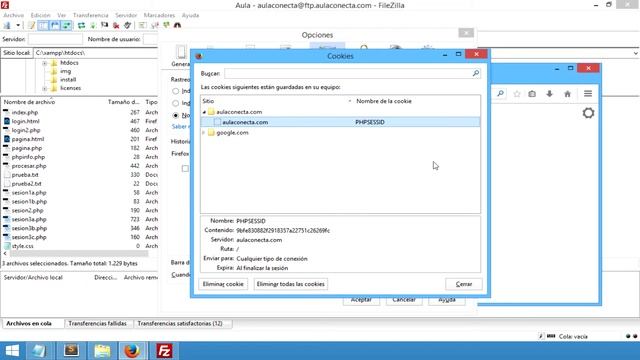Image resolution: width=640 pixels, height=360 pixels.
Task: Click the reconnect to last server icon
Action: (x=128, y=25)
